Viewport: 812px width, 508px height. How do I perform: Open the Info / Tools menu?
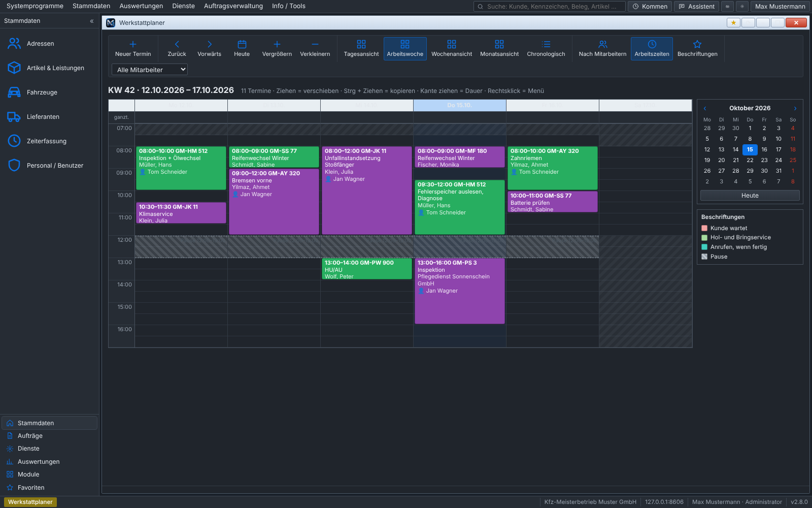pos(289,6)
